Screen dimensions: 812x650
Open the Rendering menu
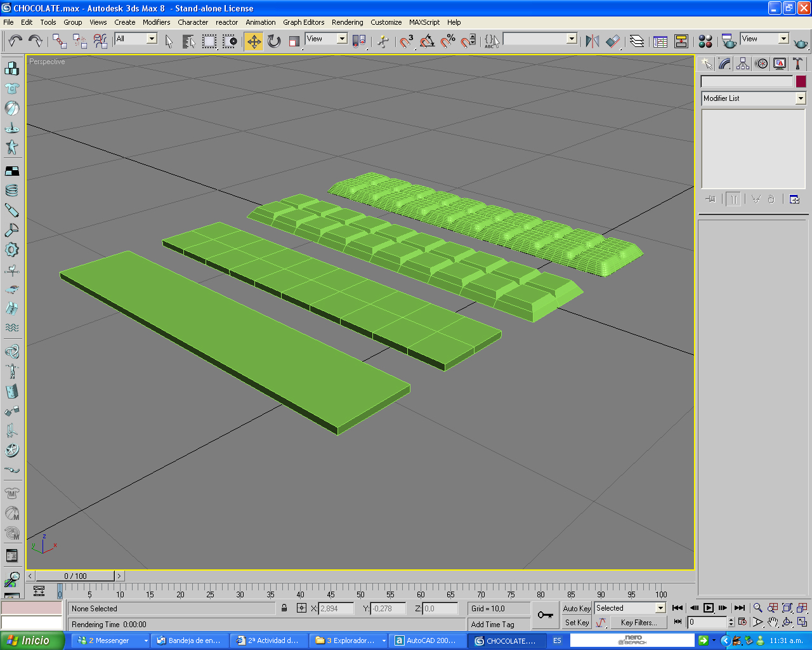[x=348, y=22]
